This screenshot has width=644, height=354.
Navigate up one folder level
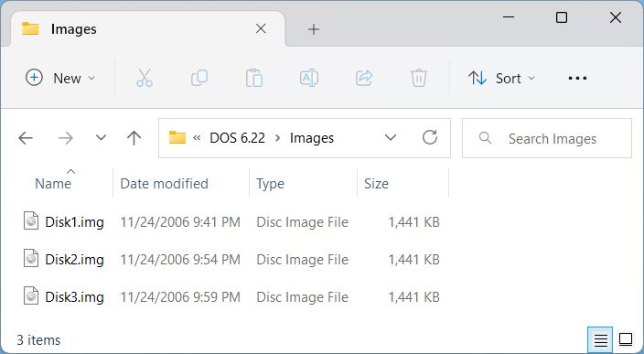(134, 138)
